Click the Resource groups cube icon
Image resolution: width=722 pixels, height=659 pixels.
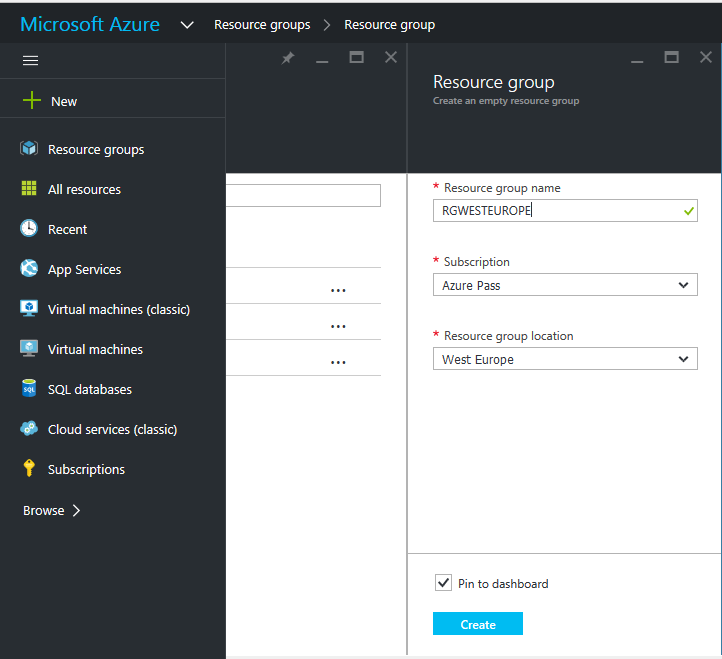tap(29, 149)
